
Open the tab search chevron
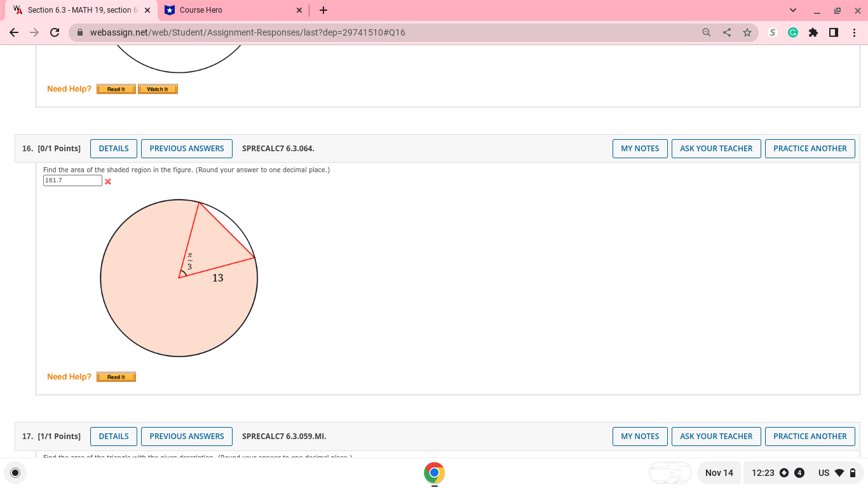[792, 10]
